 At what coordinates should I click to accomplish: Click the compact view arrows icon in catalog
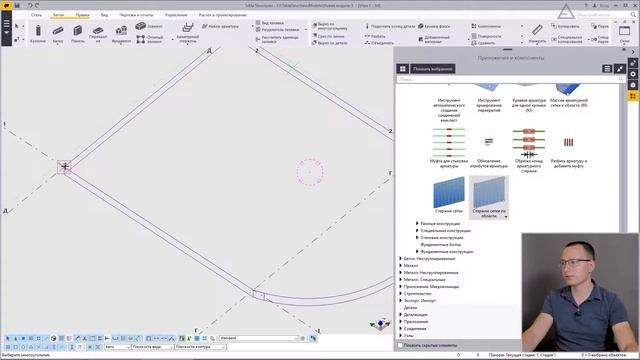[620, 69]
